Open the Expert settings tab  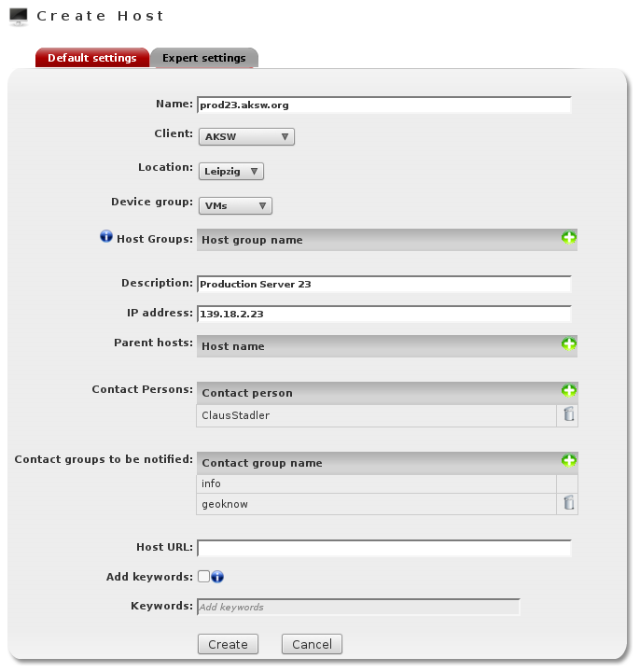tap(204, 58)
